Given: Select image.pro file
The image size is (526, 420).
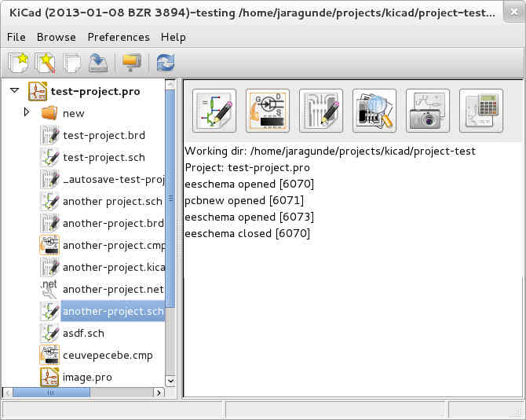Looking at the screenshot, I should [x=87, y=378].
